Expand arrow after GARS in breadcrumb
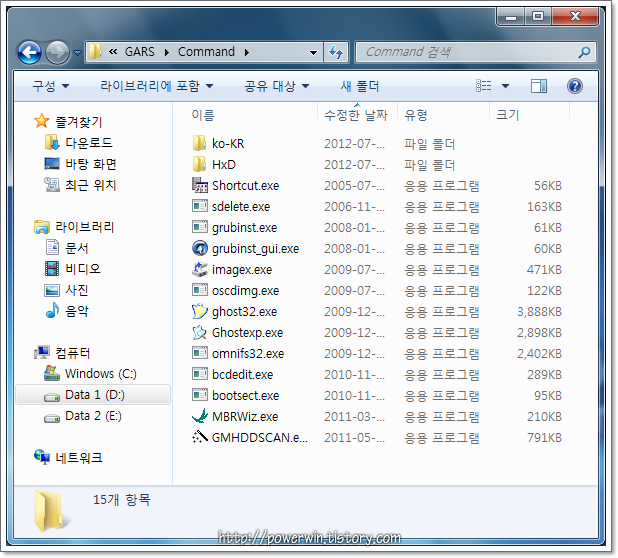Image resolution: width=618 pixels, height=558 pixels. click(x=167, y=52)
